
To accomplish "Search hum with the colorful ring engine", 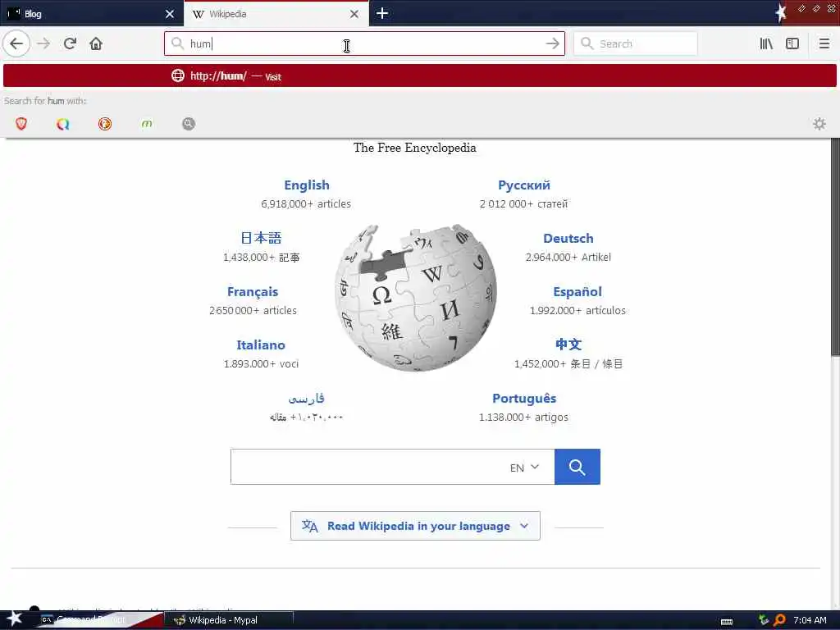I will click(x=63, y=124).
